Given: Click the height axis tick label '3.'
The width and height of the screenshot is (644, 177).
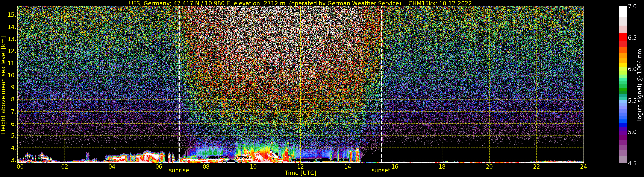Looking at the screenshot, I should [x=14, y=160].
